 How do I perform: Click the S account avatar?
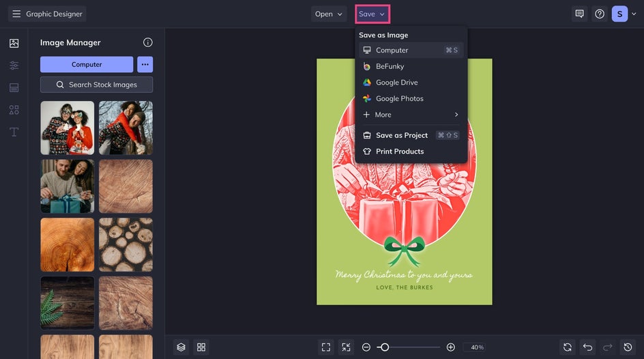tap(619, 14)
